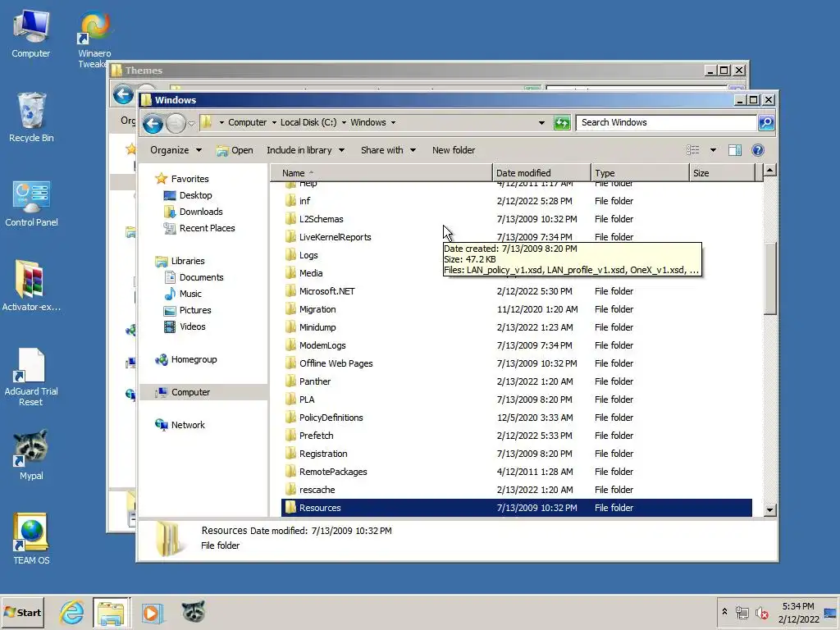Open the Winaero Tweaker desktop shortcut

click(95, 40)
